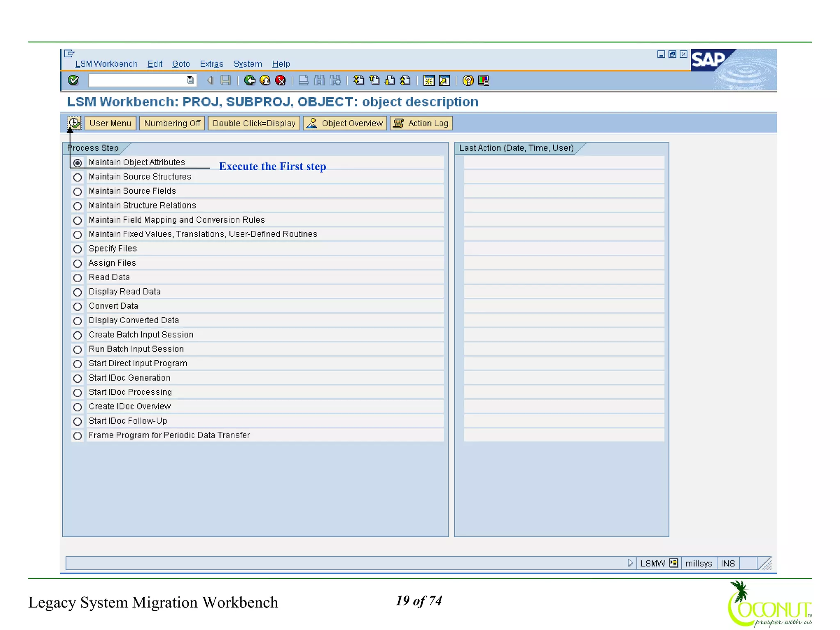Image resolution: width=840 pixels, height=630 pixels.
Task: Click the Double Click=Display button
Action: click(254, 123)
